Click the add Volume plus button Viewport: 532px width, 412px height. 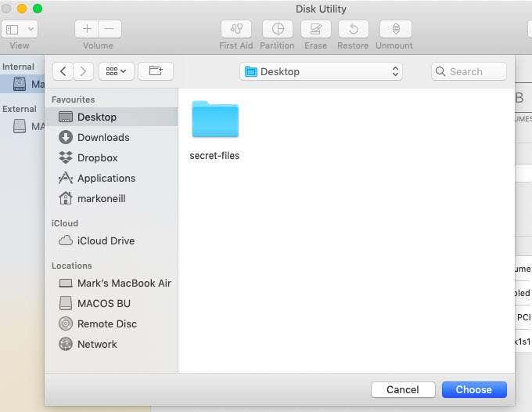point(87,29)
